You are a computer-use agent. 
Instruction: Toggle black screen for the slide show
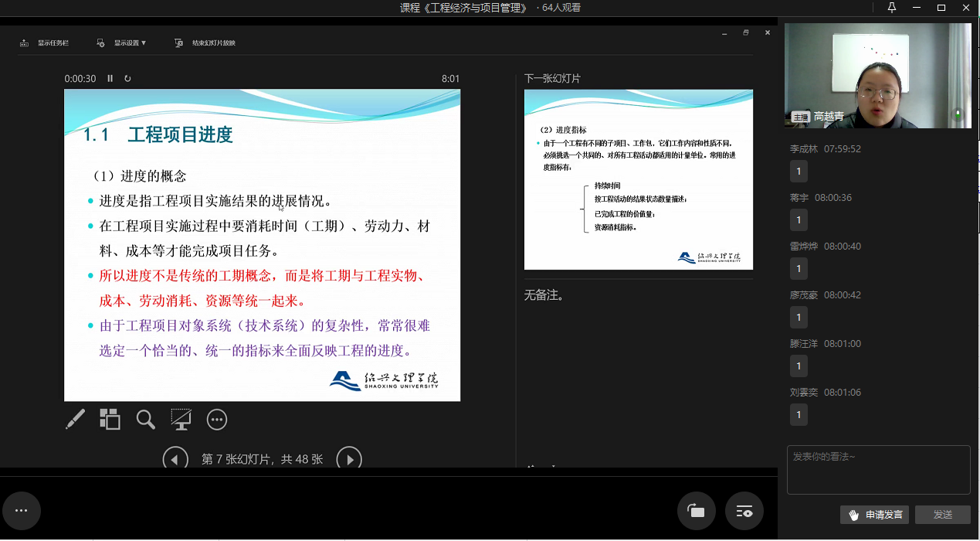coord(181,420)
